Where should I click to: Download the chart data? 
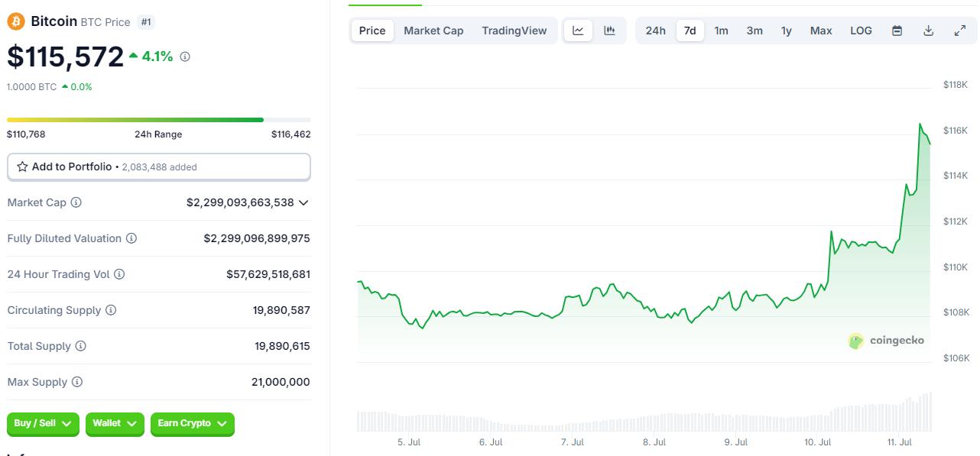[929, 31]
